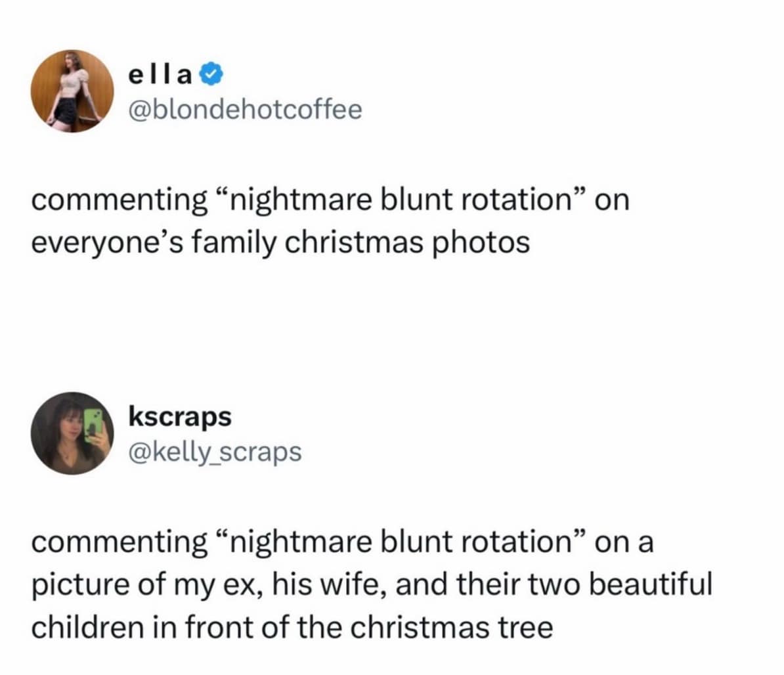
Task: Click the display name "ella"
Action: pos(160,76)
